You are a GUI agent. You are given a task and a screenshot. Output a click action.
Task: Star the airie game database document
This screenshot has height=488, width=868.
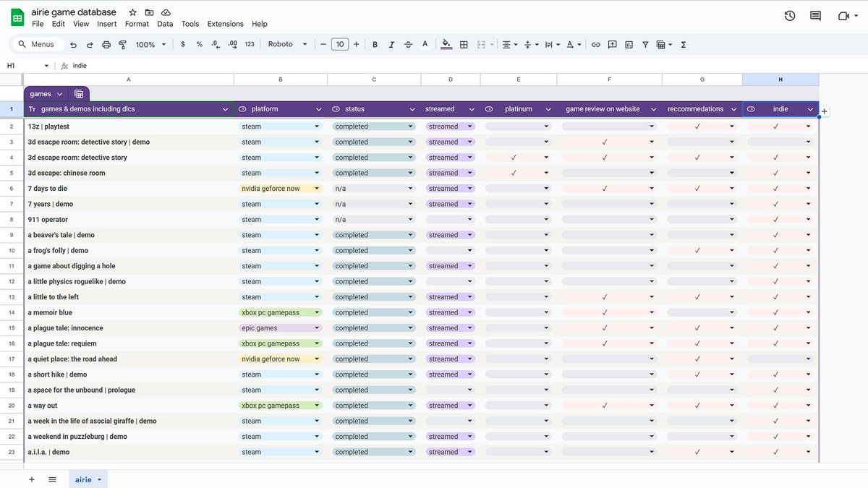[x=132, y=12]
